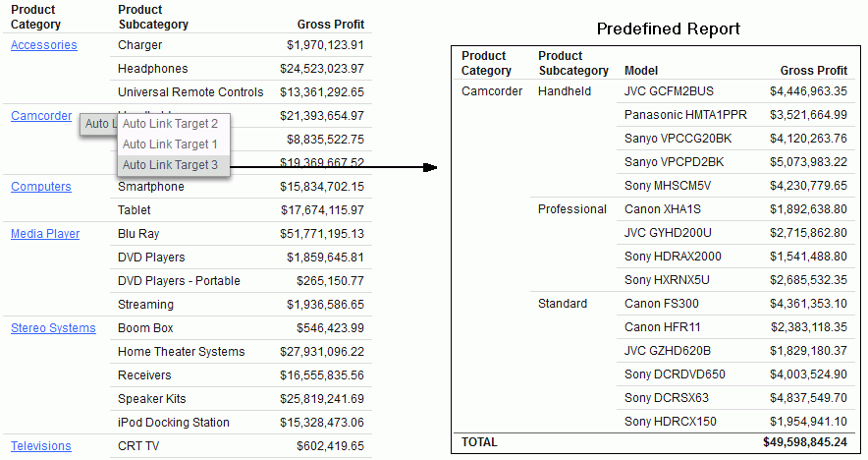Select Auto Link Target 3 menu item
Image resolution: width=868 pixels, height=460 pixels.
tap(170, 165)
